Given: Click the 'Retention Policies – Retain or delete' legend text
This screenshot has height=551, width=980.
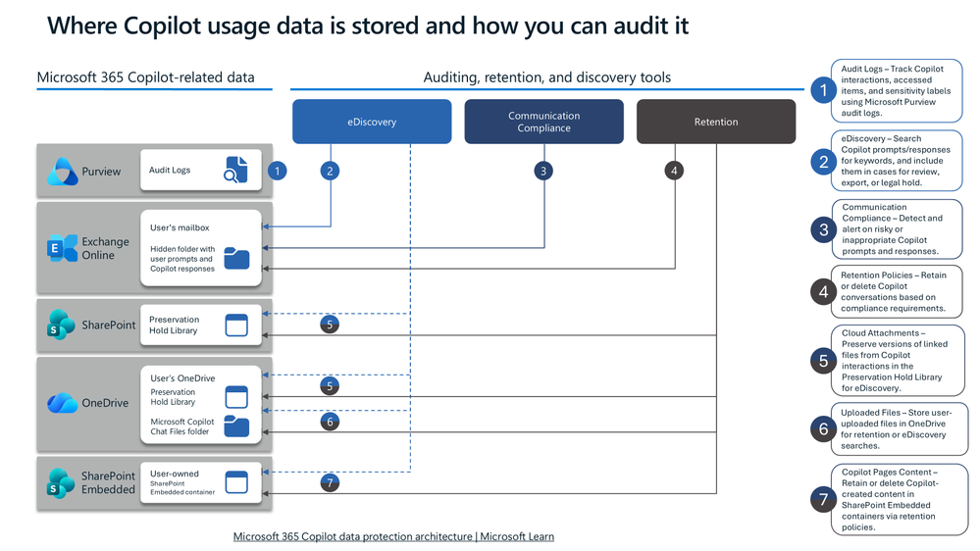Looking at the screenshot, I should click(x=894, y=292).
